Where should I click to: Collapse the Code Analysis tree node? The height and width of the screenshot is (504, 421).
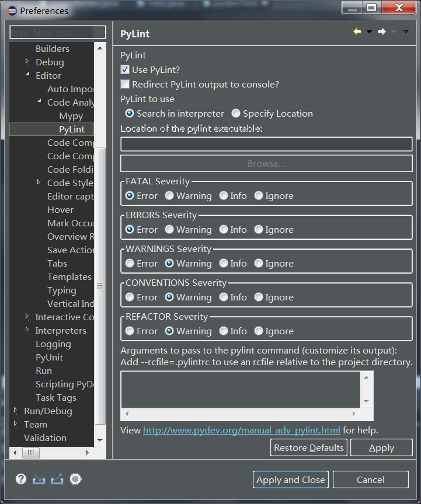40,101
